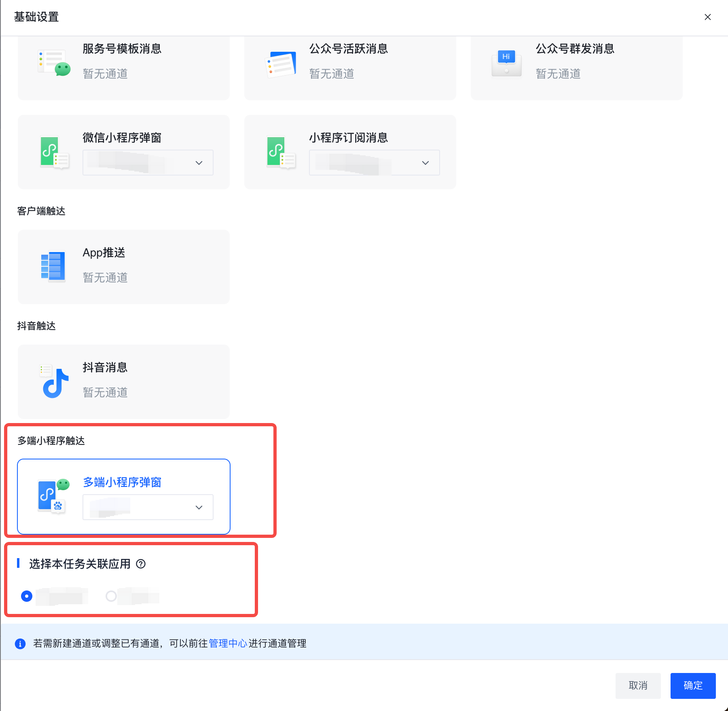Click the App推送 channel icon

click(x=53, y=267)
